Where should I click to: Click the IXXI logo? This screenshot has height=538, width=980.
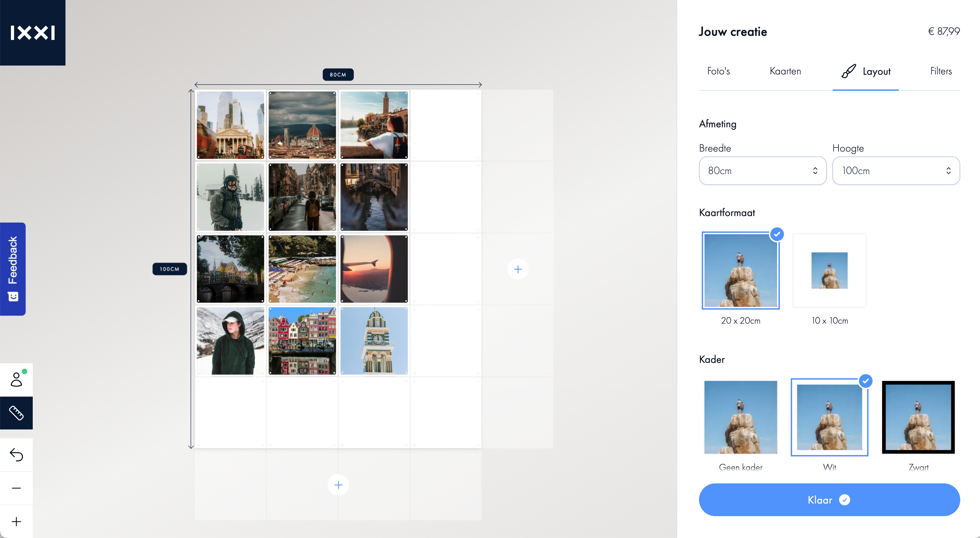pos(33,33)
